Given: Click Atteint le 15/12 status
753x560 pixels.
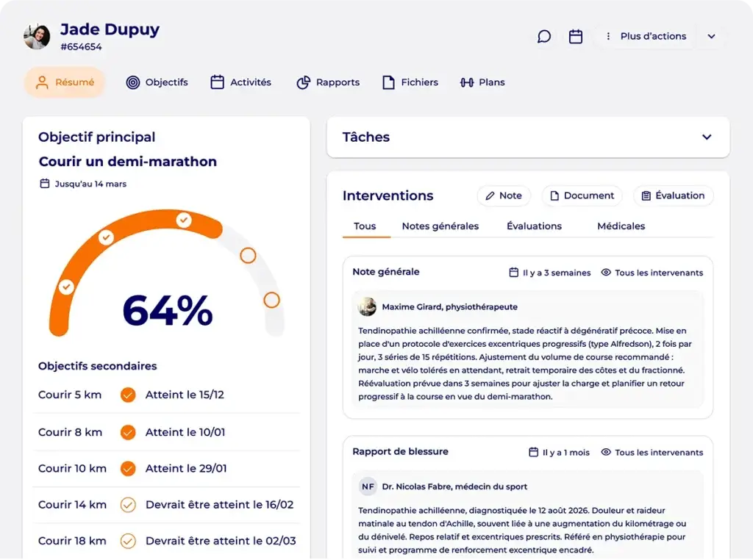Looking at the screenshot, I should coord(185,395).
